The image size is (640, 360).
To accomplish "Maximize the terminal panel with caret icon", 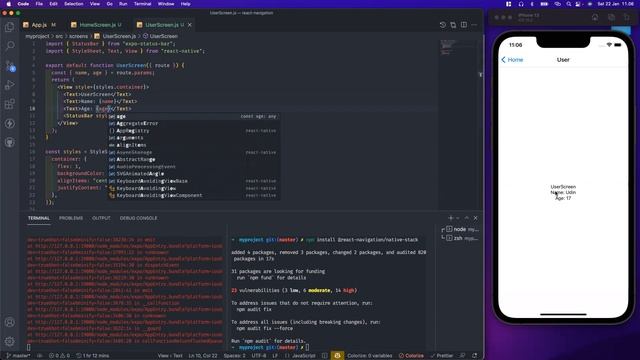I will point(467,218).
